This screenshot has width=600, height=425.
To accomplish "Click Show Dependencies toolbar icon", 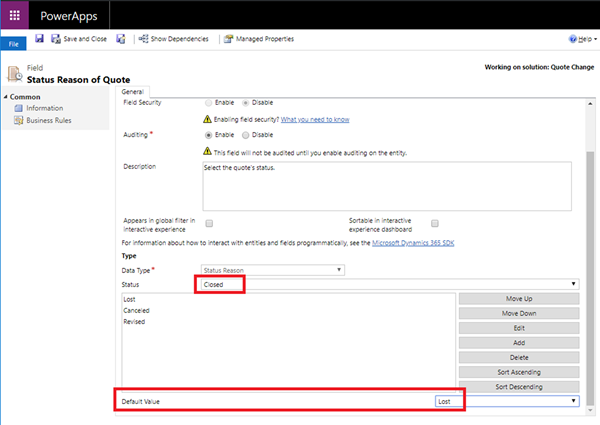I will click(x=143, y=39).
